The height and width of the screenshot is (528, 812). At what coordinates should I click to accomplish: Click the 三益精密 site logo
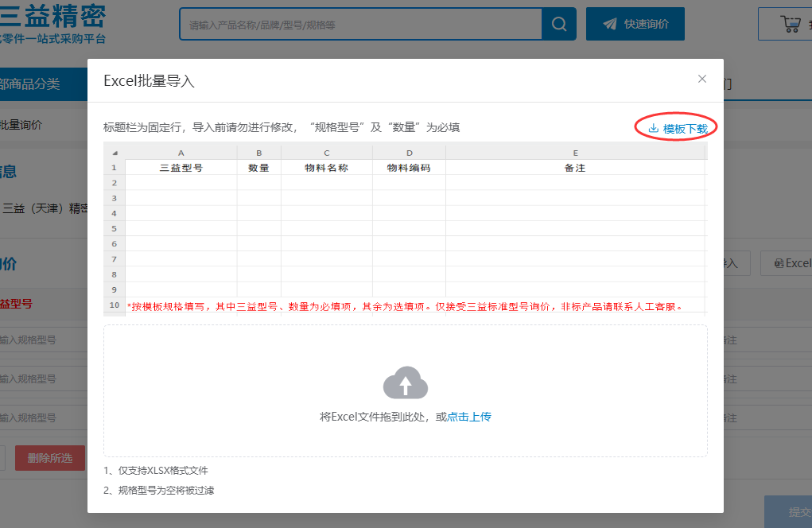click(52, 24)
